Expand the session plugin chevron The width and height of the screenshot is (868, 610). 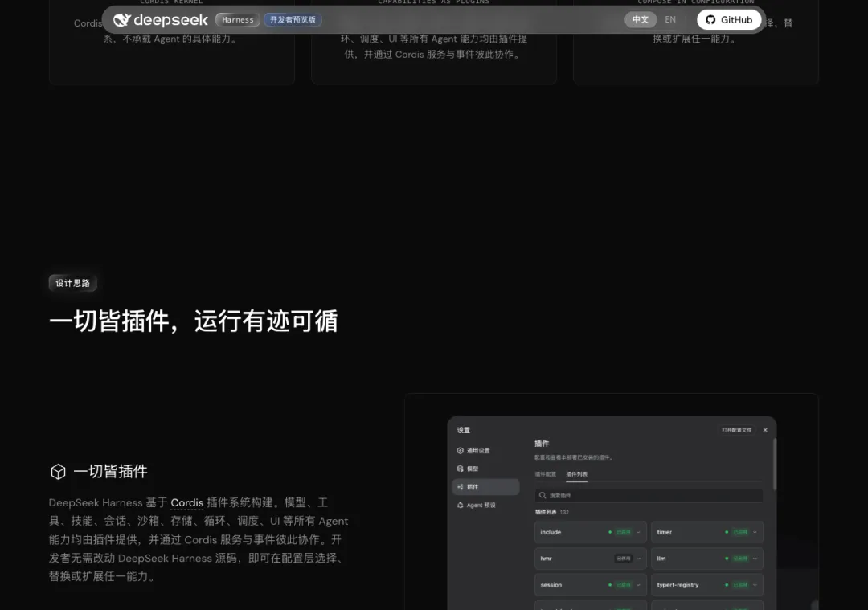pos(638,585)
